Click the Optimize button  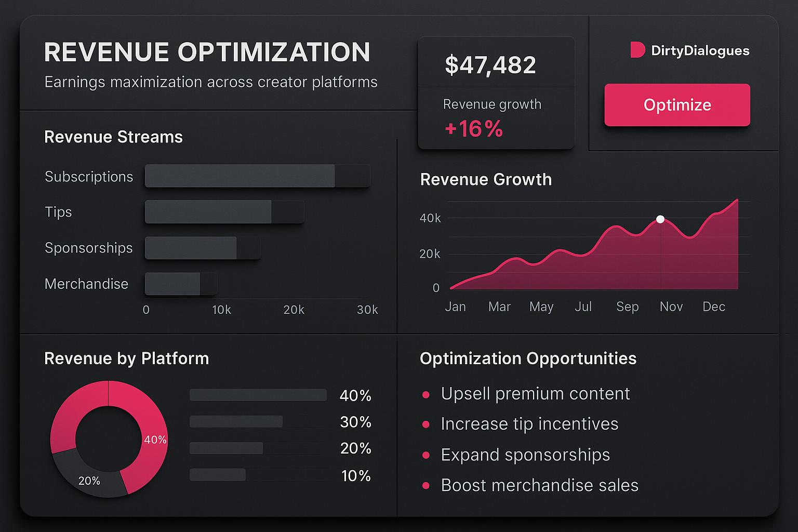pos(677,105)
